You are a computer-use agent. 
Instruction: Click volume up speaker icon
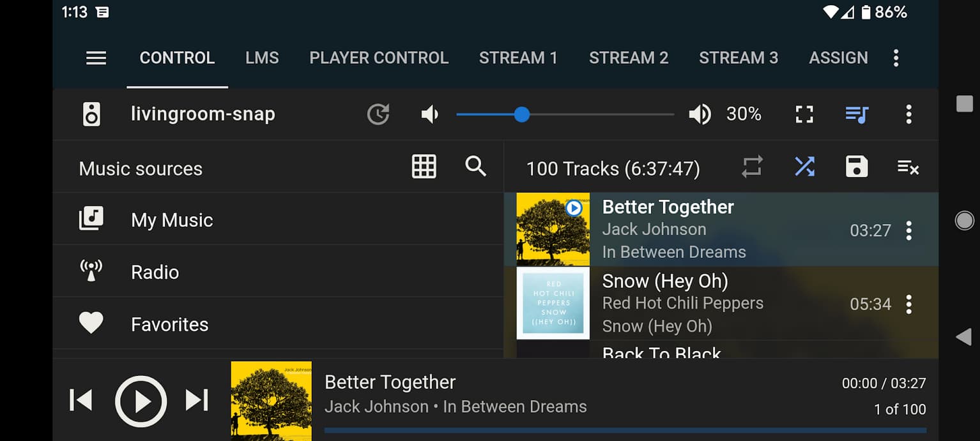700,114
